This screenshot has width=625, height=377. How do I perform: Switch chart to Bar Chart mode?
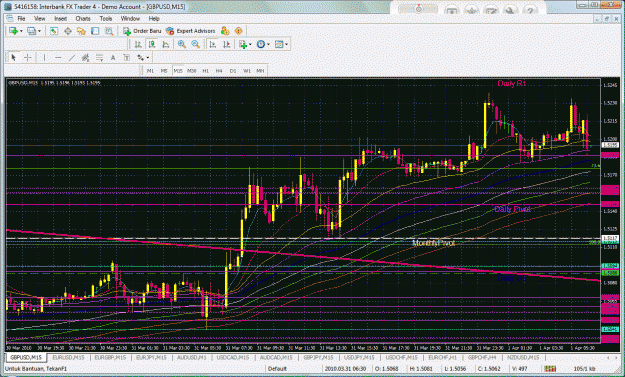click(x=138, y=44)
